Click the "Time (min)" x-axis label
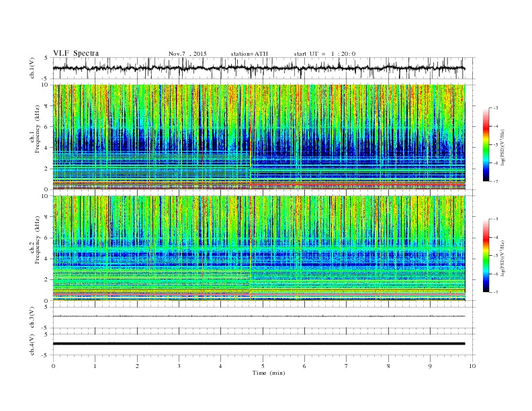Screen dimensions: 532x411 (269, 373)
